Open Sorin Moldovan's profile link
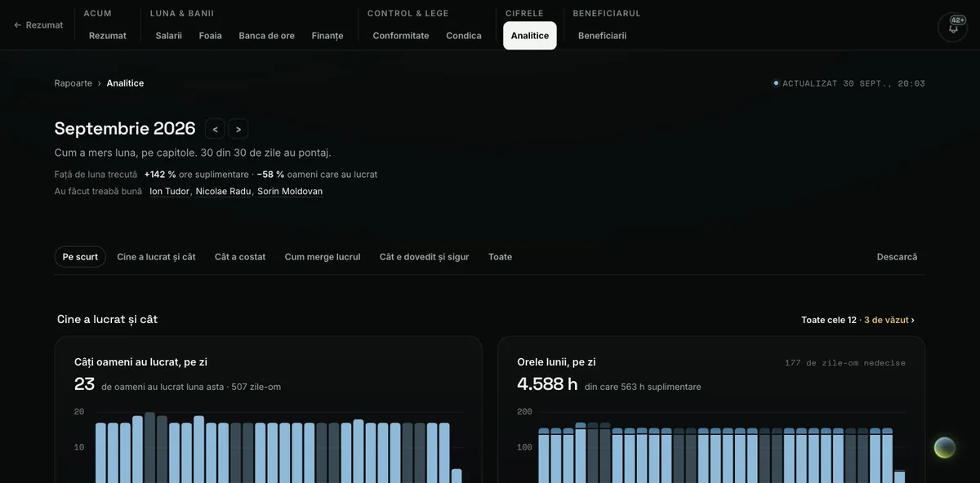This screenshot has width=980, height=483. (x=290, y=192)
